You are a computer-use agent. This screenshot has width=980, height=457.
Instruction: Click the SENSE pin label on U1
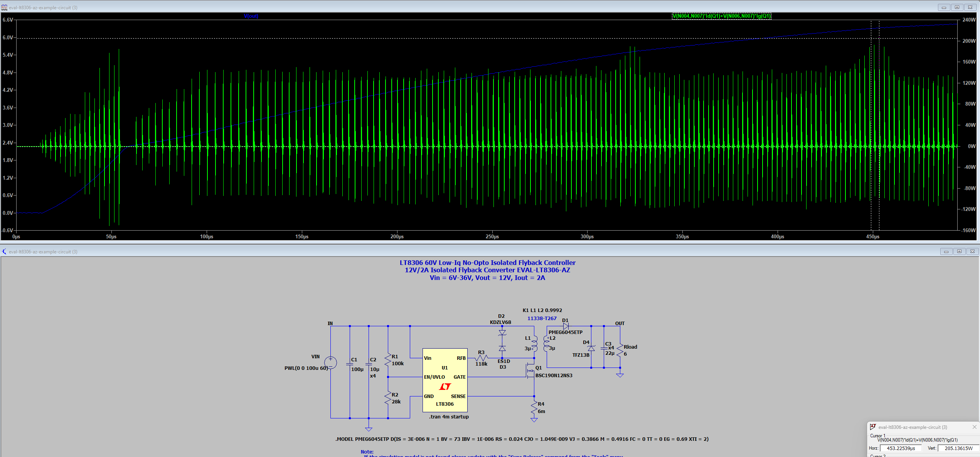[458, 396]
